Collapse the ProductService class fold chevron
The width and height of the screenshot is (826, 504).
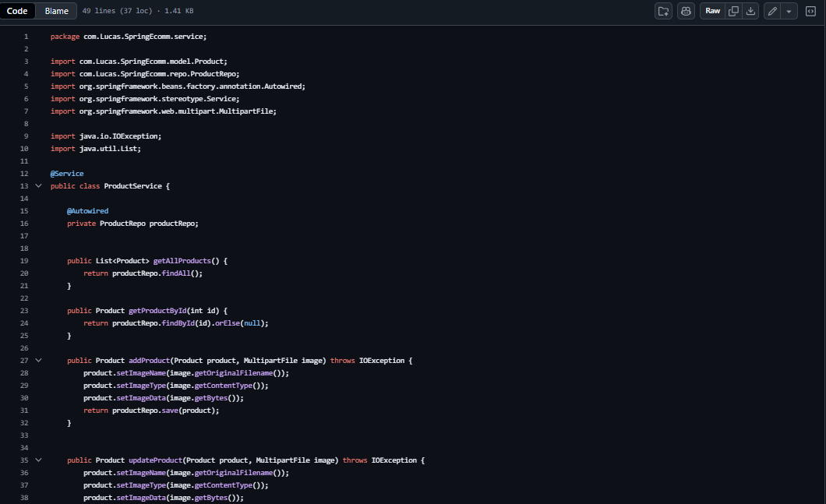coord(38,186)
